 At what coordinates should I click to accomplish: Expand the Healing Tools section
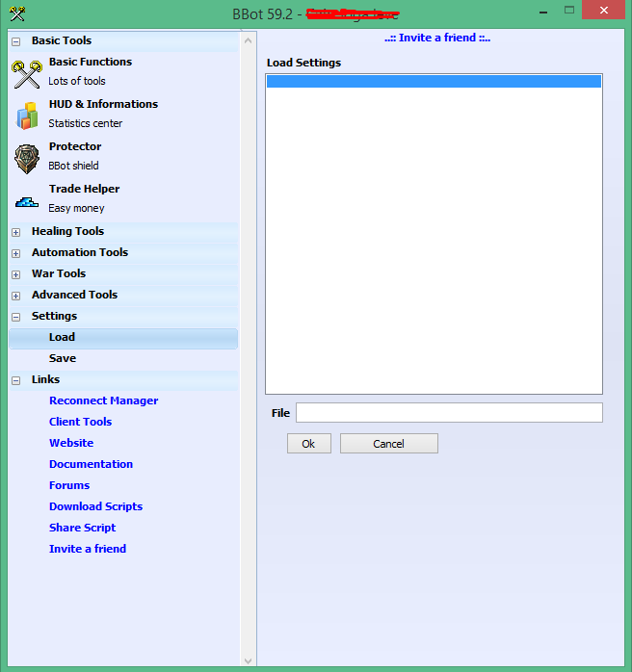click(16, 232)
